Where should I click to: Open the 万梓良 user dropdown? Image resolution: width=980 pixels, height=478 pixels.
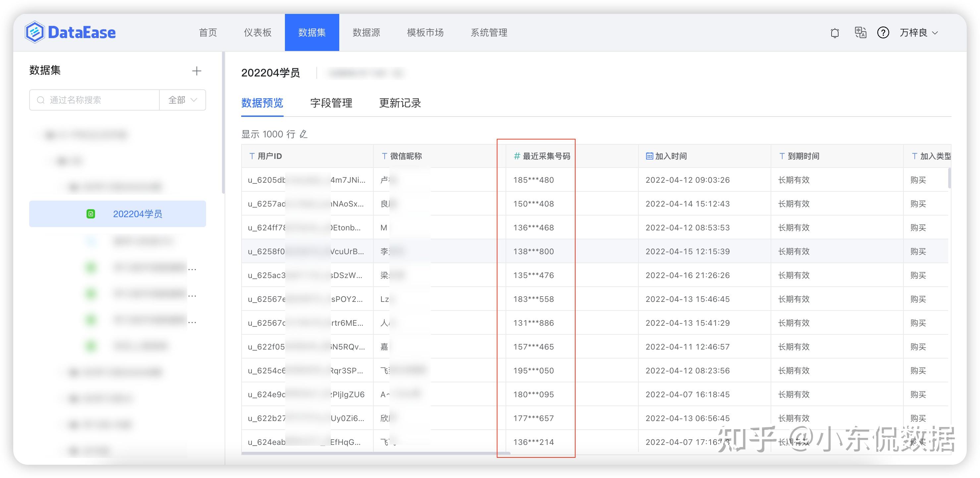point(919,33)
